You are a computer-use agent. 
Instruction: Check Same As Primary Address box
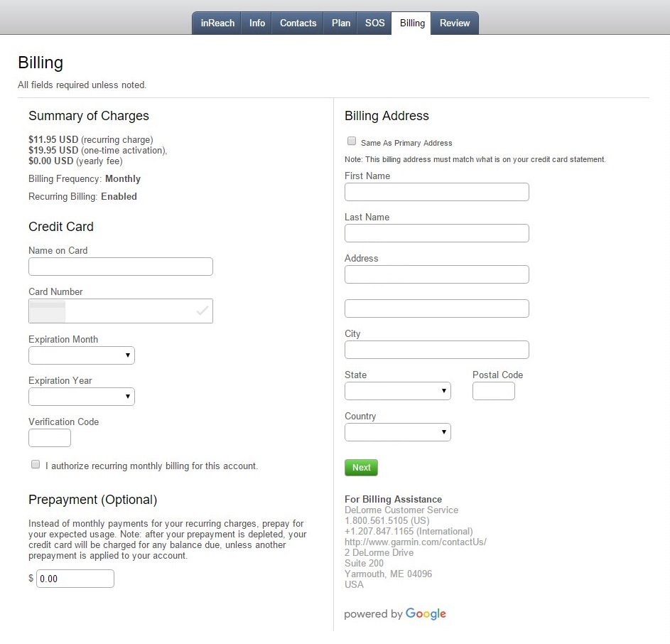point(352,141)
